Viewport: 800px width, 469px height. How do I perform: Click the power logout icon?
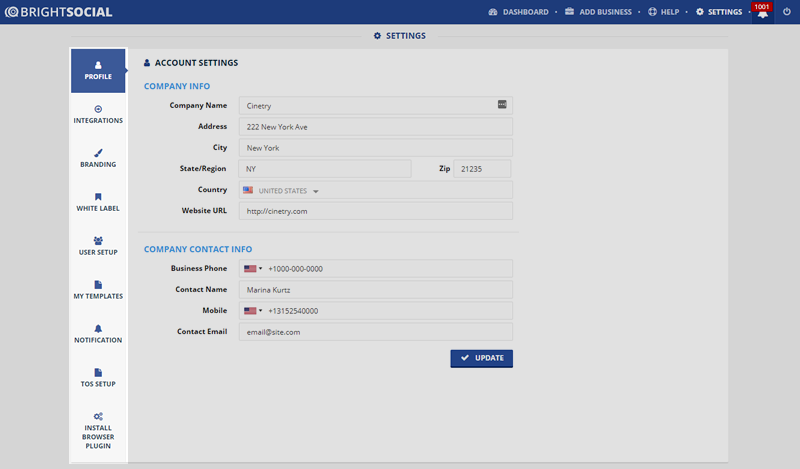(787, 12)
